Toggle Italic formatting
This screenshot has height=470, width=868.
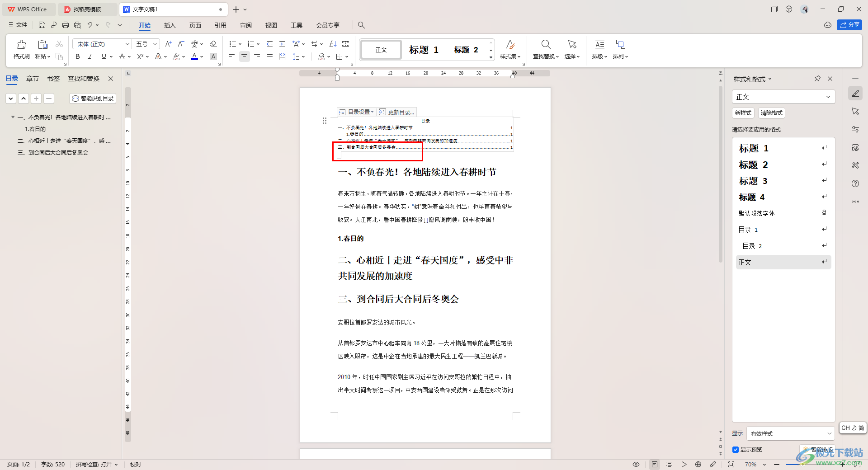point(90,56)
